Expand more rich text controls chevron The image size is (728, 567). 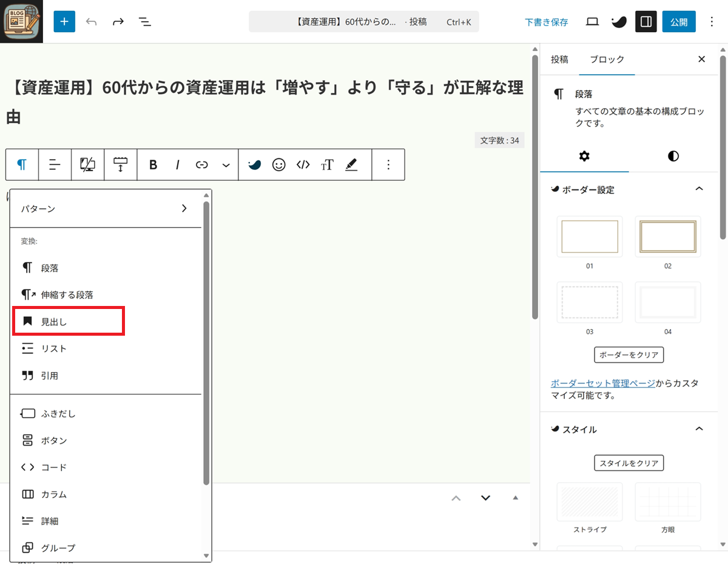pos(226,165)
